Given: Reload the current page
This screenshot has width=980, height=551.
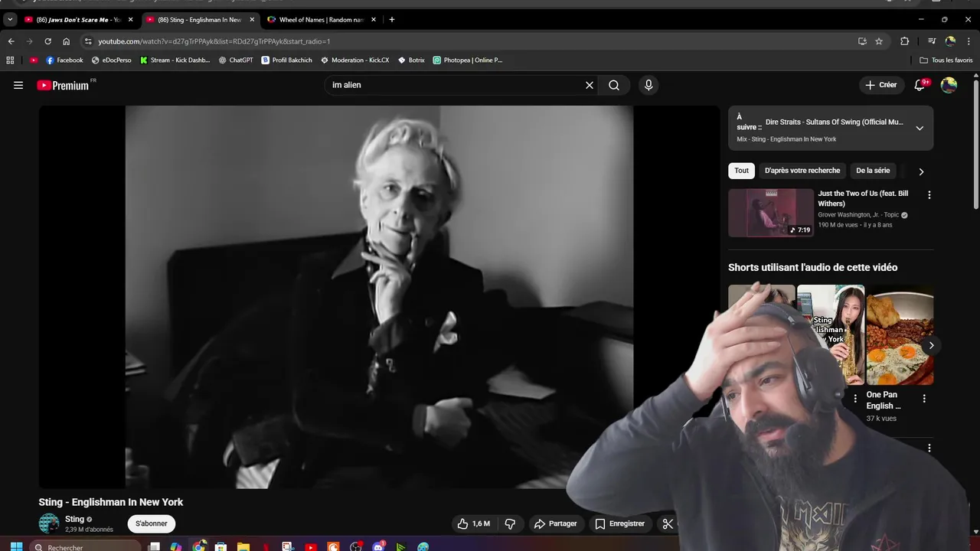Looking at the screenshot, I should pos(47,41).
